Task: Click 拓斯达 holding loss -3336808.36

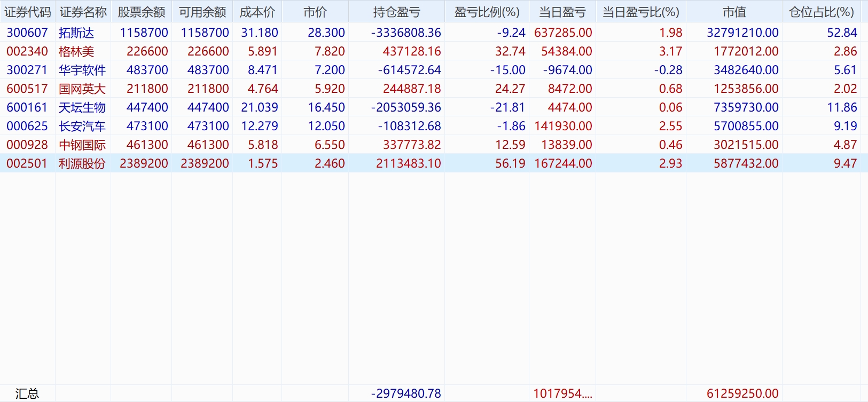Action: click(x=406, y=33)
